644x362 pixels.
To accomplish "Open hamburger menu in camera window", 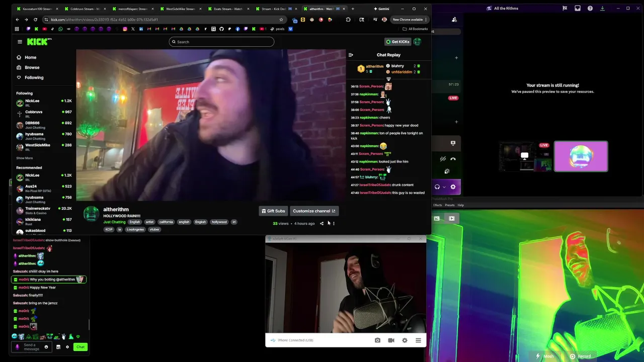I will (x=418, y=340).
